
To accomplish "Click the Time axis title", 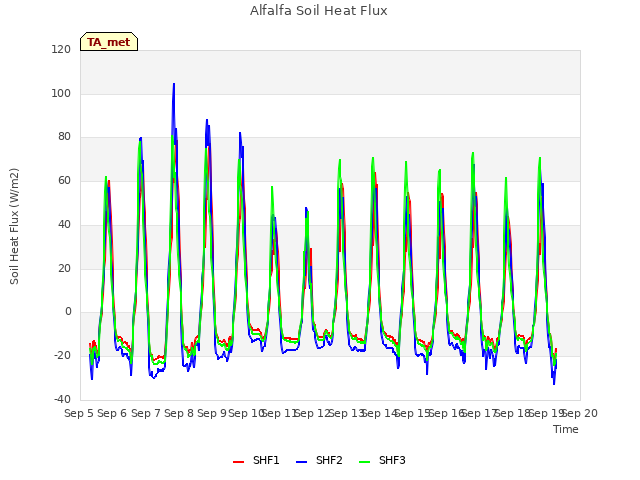I will point(566,429).
